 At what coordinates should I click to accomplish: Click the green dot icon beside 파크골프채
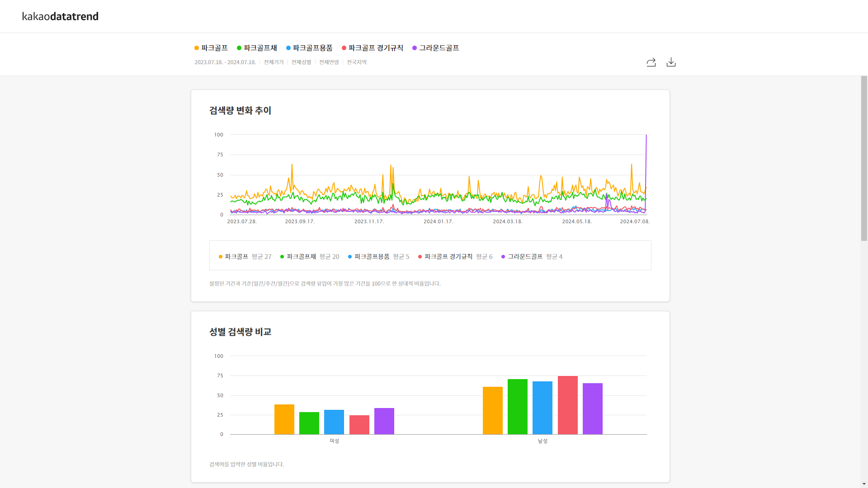tap(238, 48)
